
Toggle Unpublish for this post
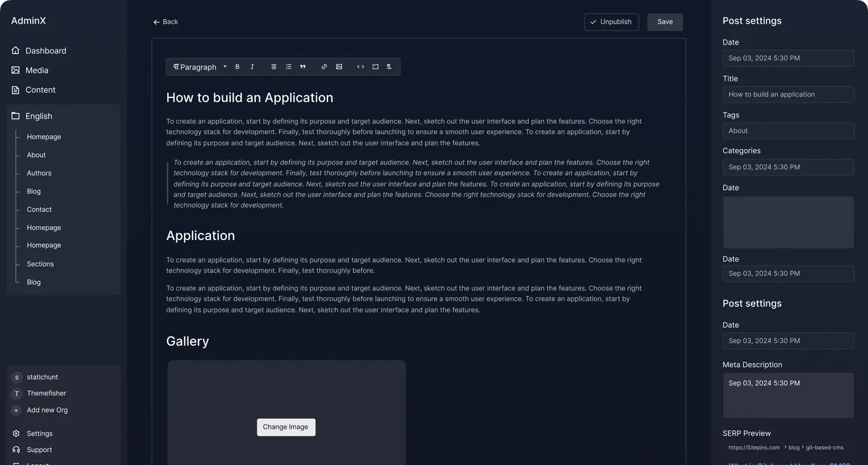611,22
